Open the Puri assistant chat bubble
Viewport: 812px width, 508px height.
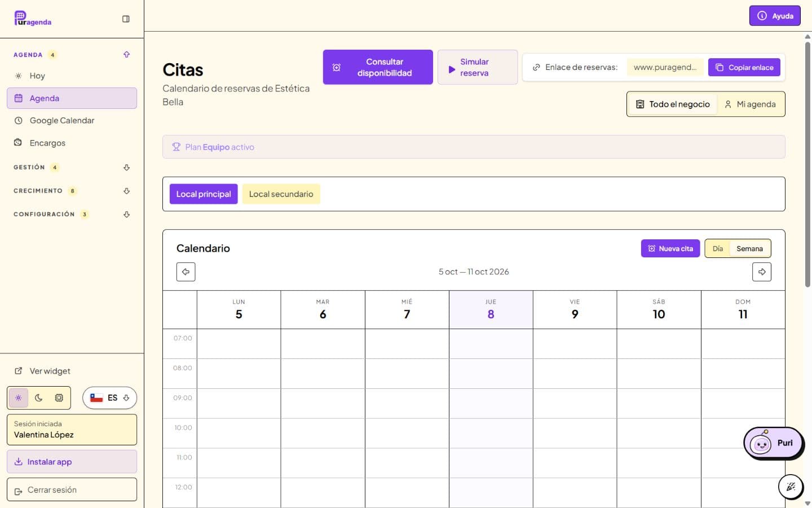pyautogui.click(x=773, y=443)
